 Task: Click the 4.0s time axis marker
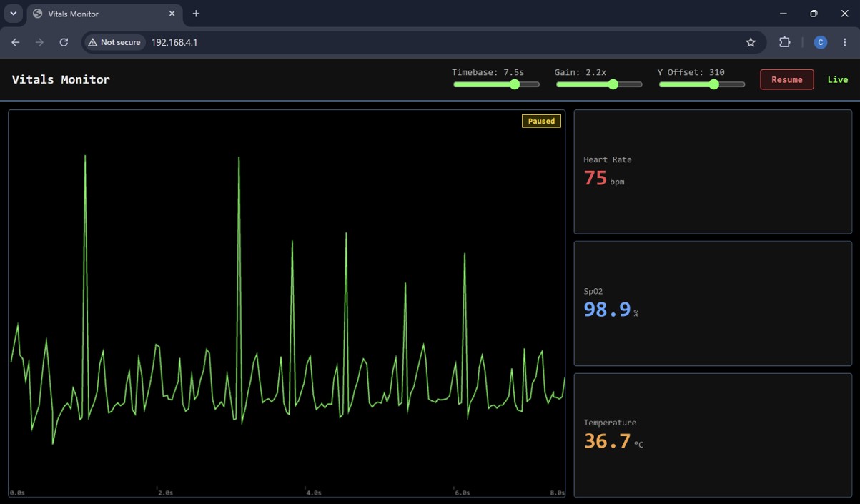pos(313,493)
